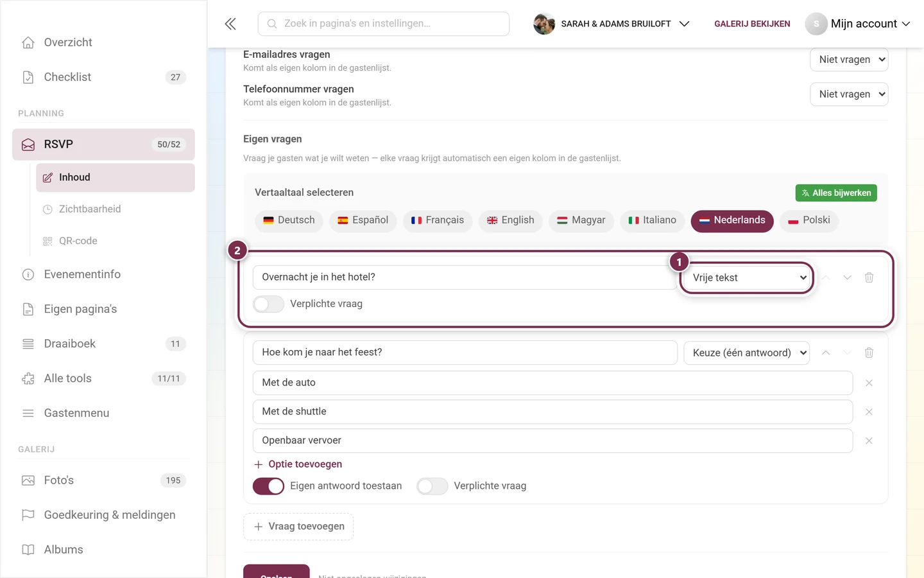This screenshot has width=924, height=578.
Task: Click the Foto's image icon
Action: 28,480
